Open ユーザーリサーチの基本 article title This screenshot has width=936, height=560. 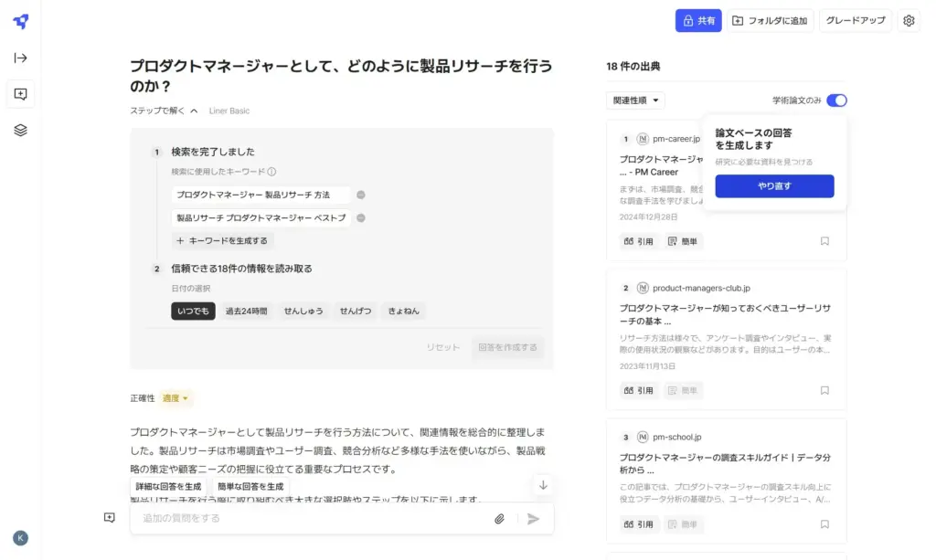[x=725, y=315]
